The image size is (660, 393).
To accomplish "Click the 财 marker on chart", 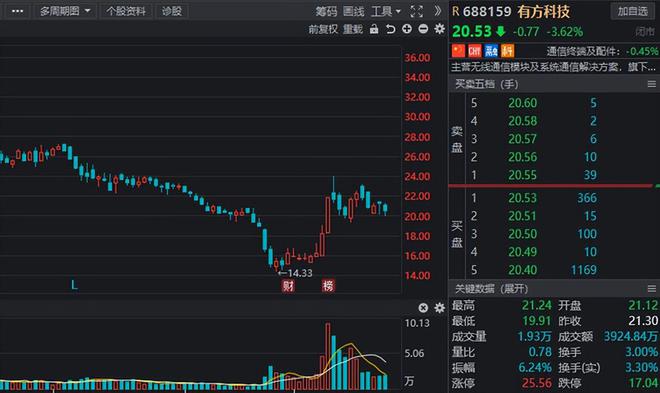I will [288, 286].
